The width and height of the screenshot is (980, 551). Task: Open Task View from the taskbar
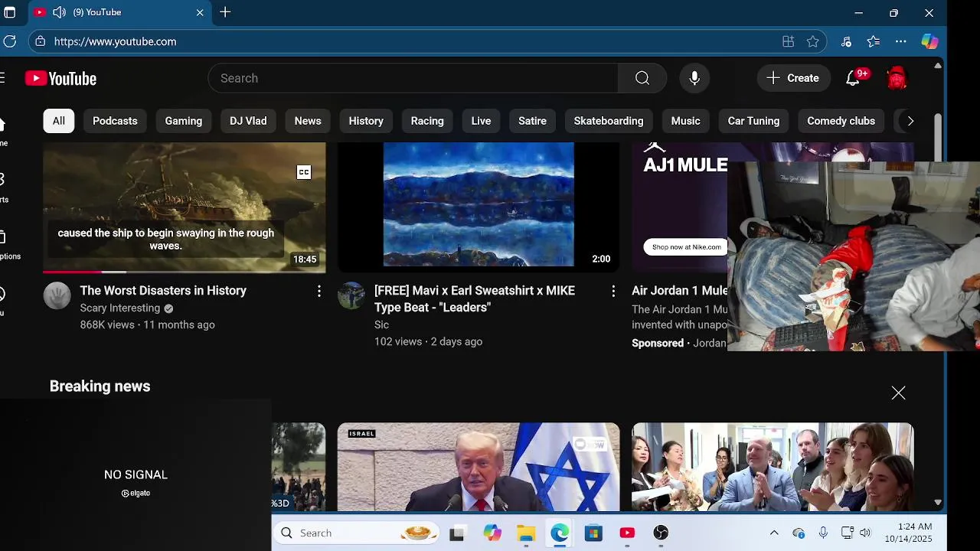tap(457, 533)
